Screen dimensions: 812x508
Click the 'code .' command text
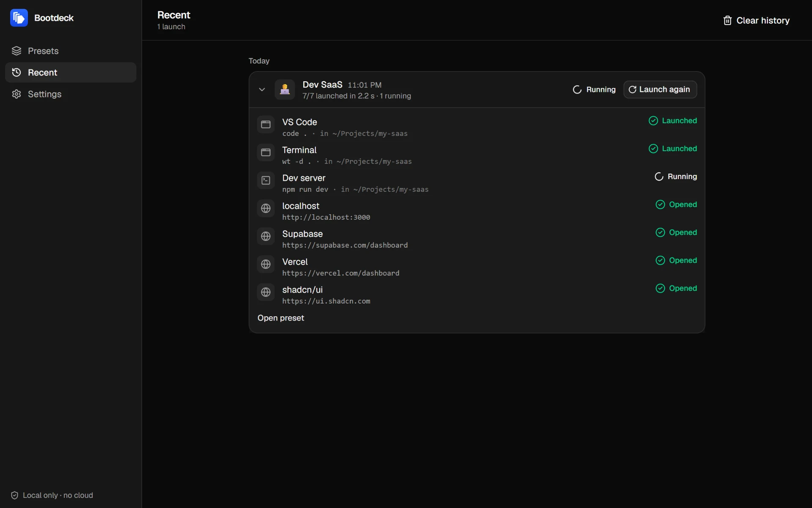[x=295, y=133]
